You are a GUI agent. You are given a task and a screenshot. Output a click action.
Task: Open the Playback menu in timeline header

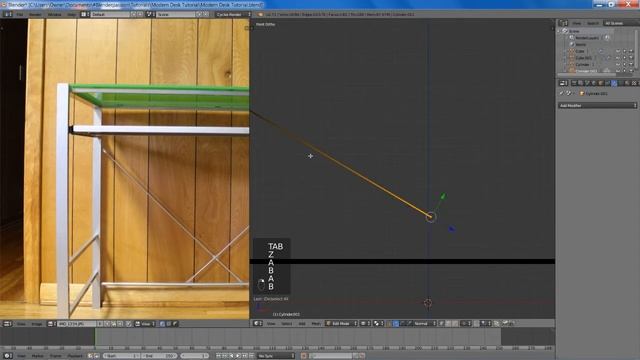pos(74,356)
